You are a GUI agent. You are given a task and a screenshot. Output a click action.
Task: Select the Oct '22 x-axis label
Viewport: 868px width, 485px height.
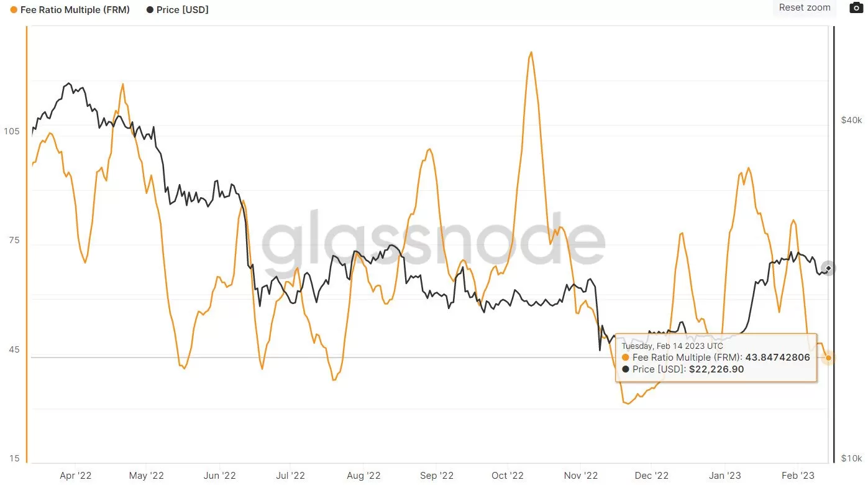[x=507, y=476]
